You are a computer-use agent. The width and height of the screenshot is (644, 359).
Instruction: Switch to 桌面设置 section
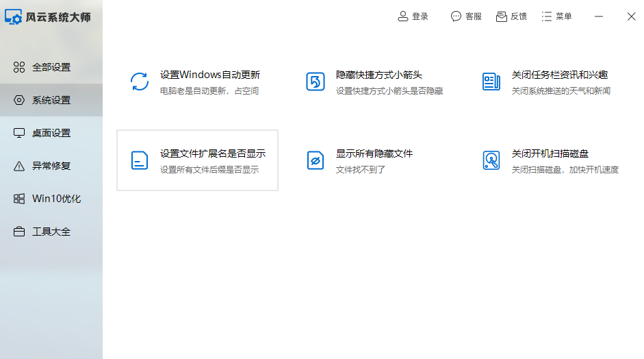click(51, 133)
